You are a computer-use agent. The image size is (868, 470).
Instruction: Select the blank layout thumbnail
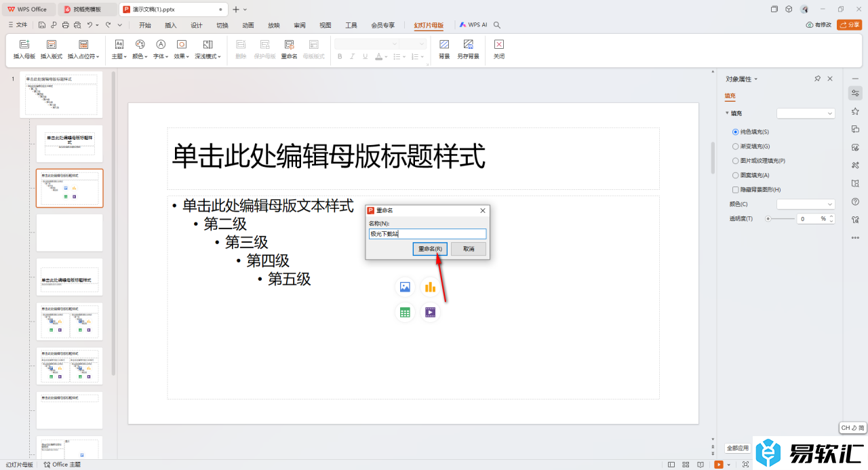69,233
